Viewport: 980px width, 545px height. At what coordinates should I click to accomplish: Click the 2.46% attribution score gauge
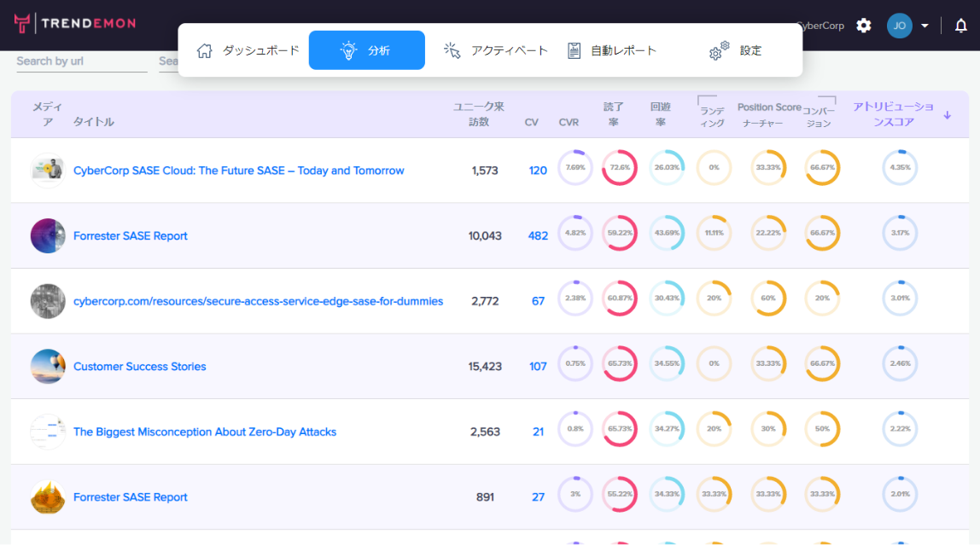pyautogui.click(x=900, y=363)
